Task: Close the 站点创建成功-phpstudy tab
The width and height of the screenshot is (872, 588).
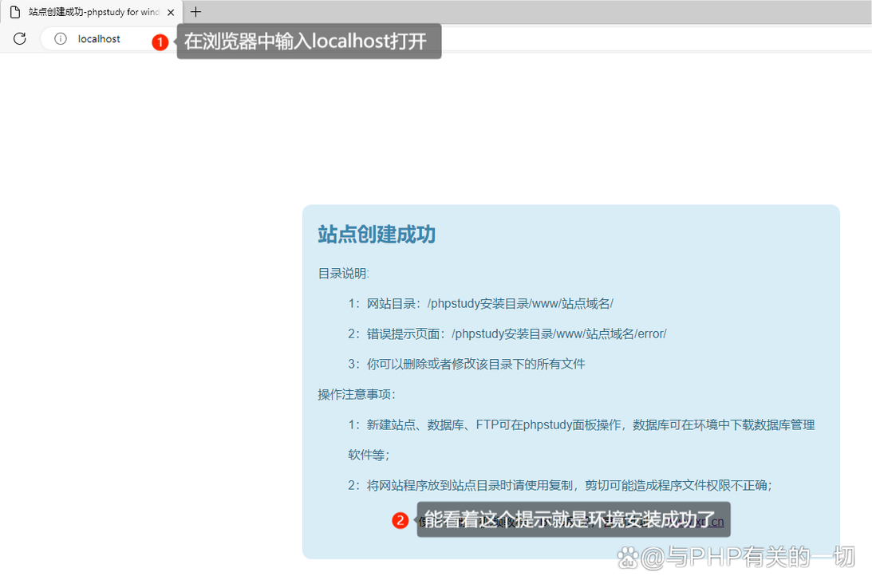Action: [171, 12]
